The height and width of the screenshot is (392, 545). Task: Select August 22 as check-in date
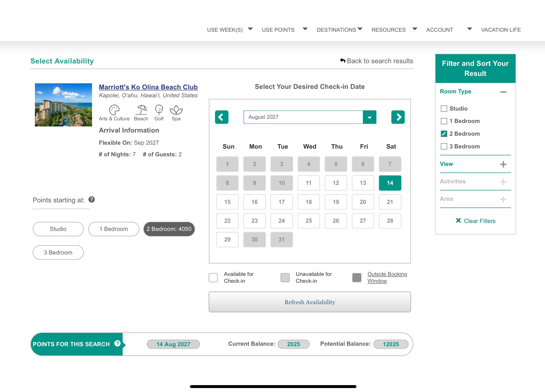click(227, 221)
